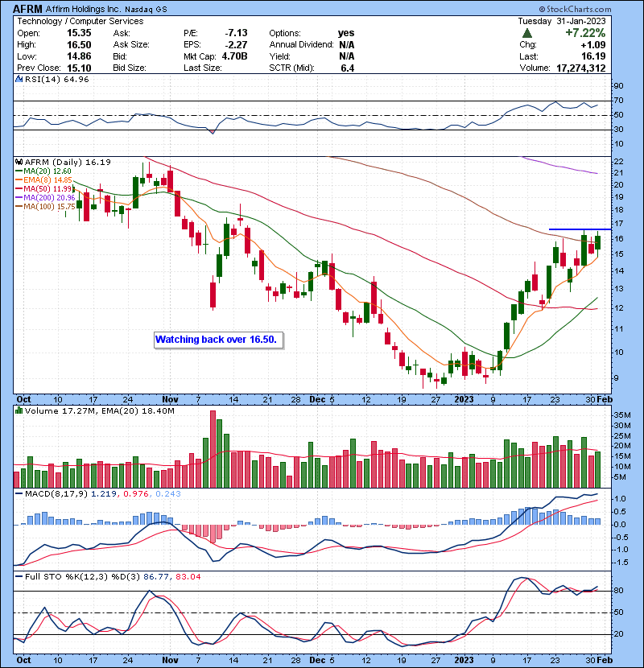
Task: Click the Nov label under the price chart
Action: [170, 400]
